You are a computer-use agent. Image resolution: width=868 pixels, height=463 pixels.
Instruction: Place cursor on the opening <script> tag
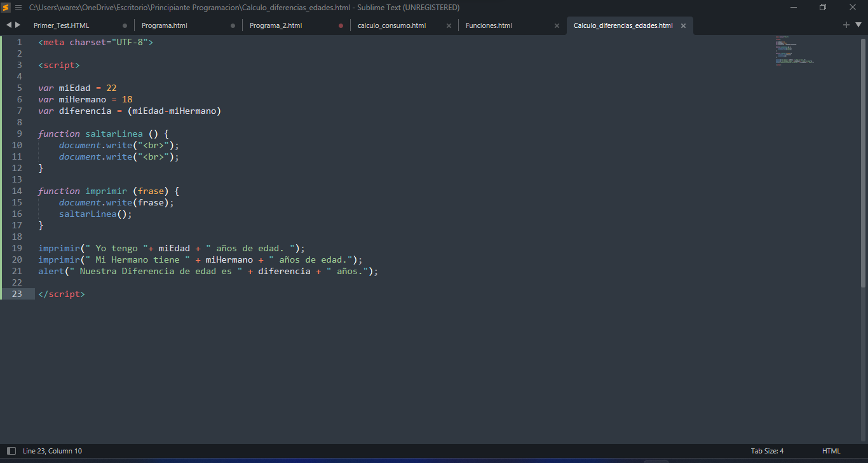click(59, 65)
